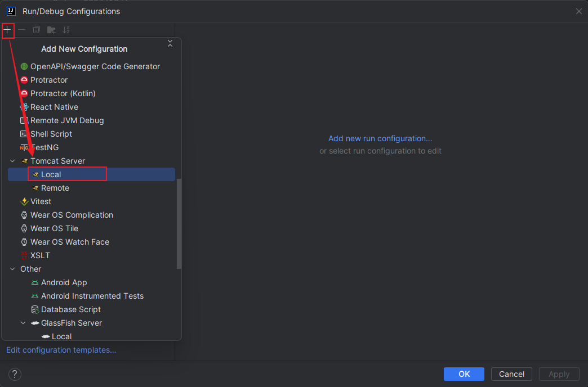Image resolution: width=588 pixels, height=387 pixels.
Task: Collapse the Tomcat Server node chevron
Action: [x=13, y=161]
